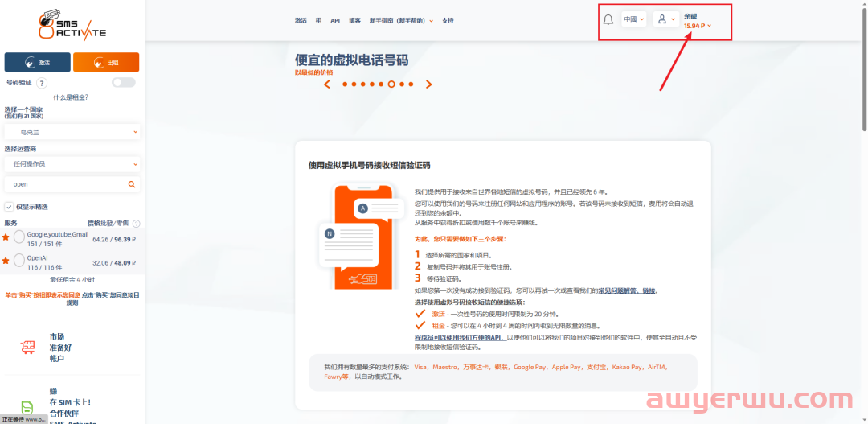Open the 租 top menu item
This screenshot has height=424, width=868.
(319, 20)
